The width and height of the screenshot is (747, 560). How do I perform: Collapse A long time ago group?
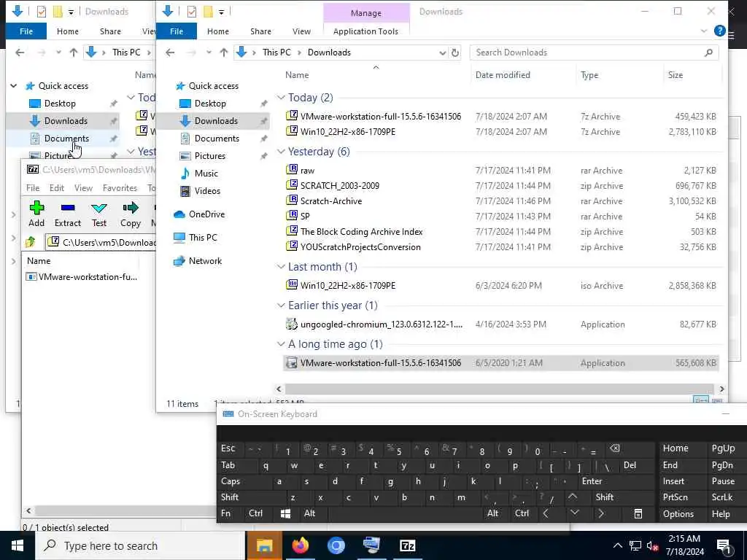(281, 344)
